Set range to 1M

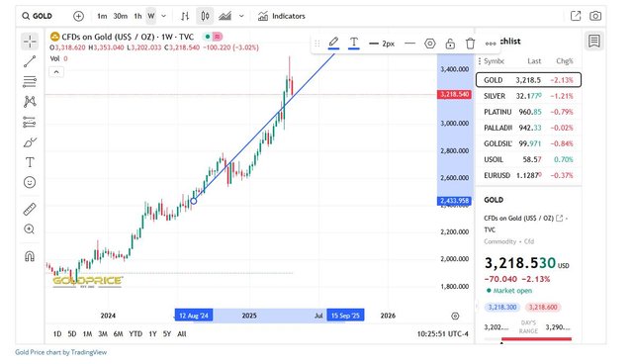[87, 333]
